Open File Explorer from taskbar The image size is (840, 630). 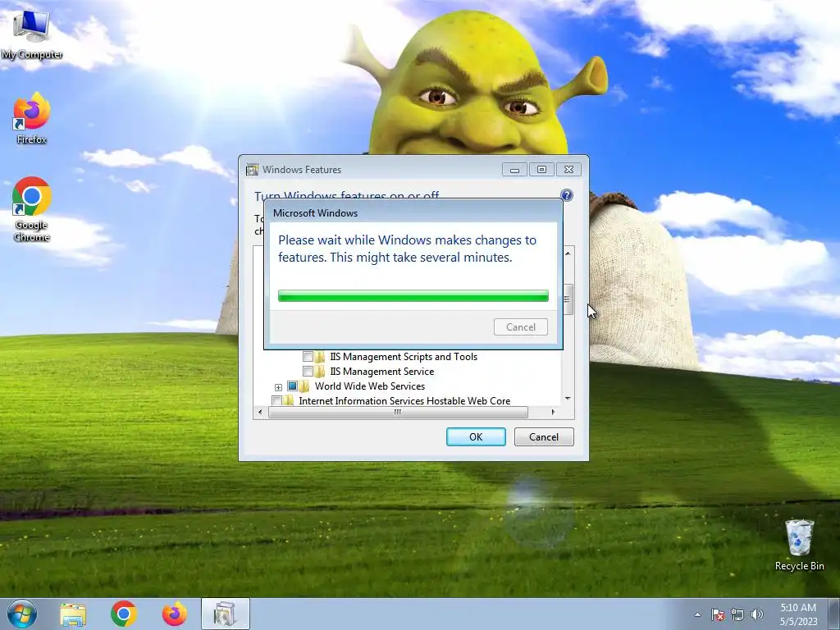73,614
